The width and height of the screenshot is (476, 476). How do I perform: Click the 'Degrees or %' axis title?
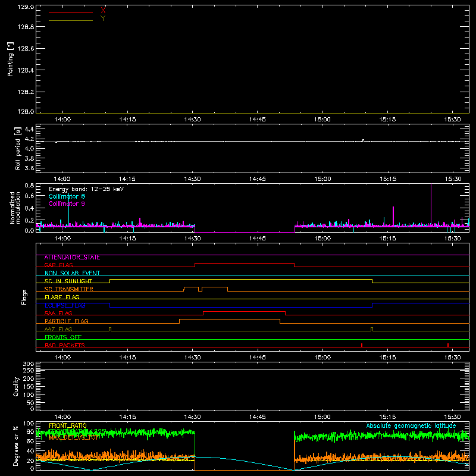point(16,446)
